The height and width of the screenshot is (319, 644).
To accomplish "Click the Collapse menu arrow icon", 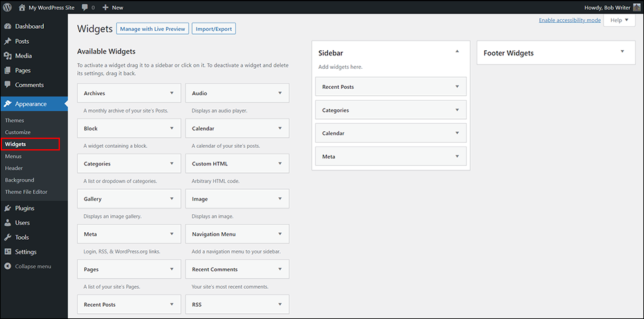I will pos(7,266).
